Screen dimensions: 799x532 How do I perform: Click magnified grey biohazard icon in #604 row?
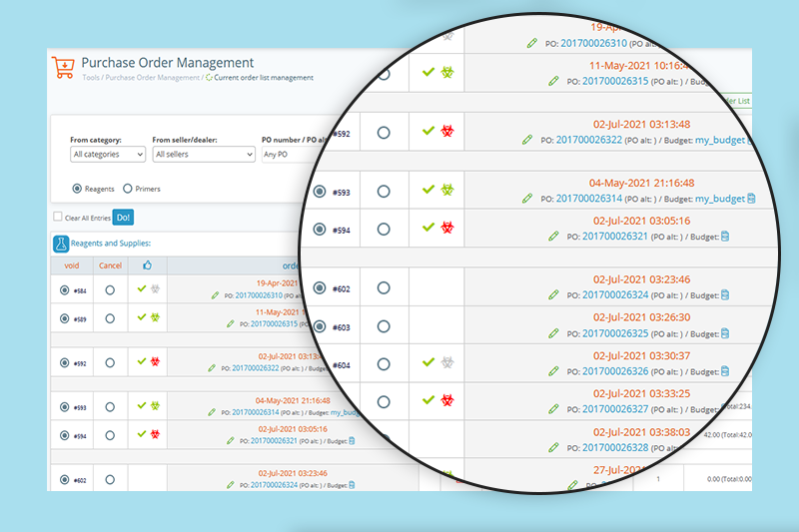click(x=447, y=362)
